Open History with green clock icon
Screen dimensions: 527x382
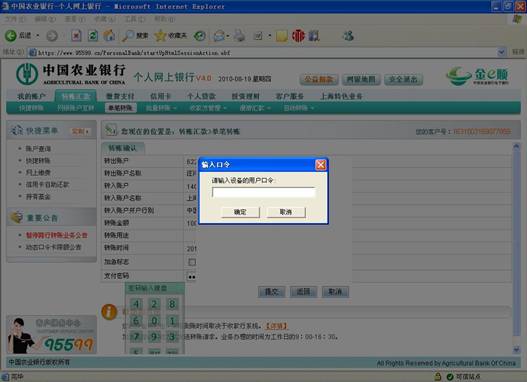click(x=200, y=36)
